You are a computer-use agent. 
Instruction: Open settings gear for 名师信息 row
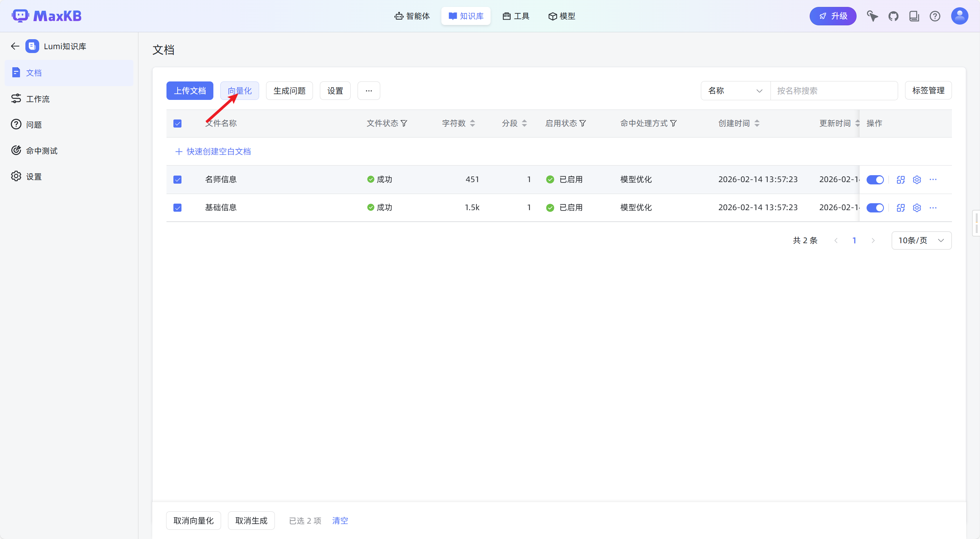point(917,180)
